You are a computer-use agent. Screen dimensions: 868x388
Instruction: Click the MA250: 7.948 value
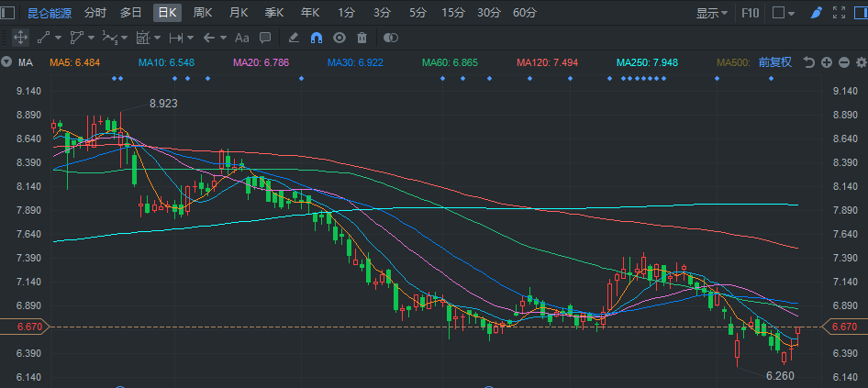tap(647, 62)
